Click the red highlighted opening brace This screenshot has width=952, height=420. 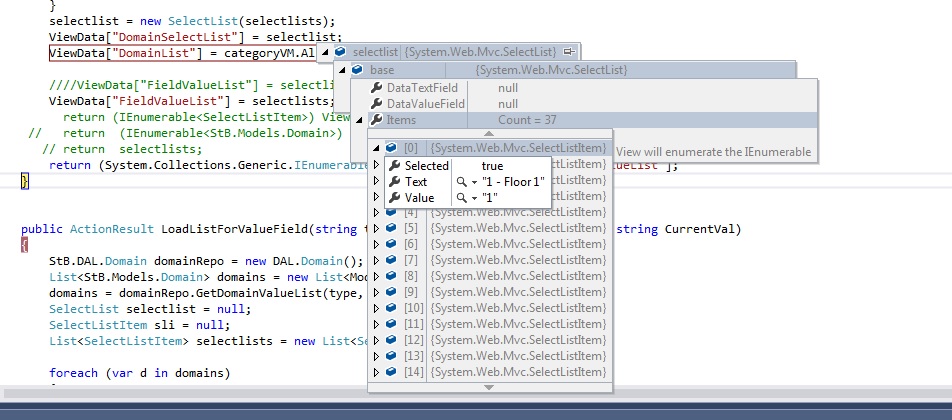[x=25, y=245]
